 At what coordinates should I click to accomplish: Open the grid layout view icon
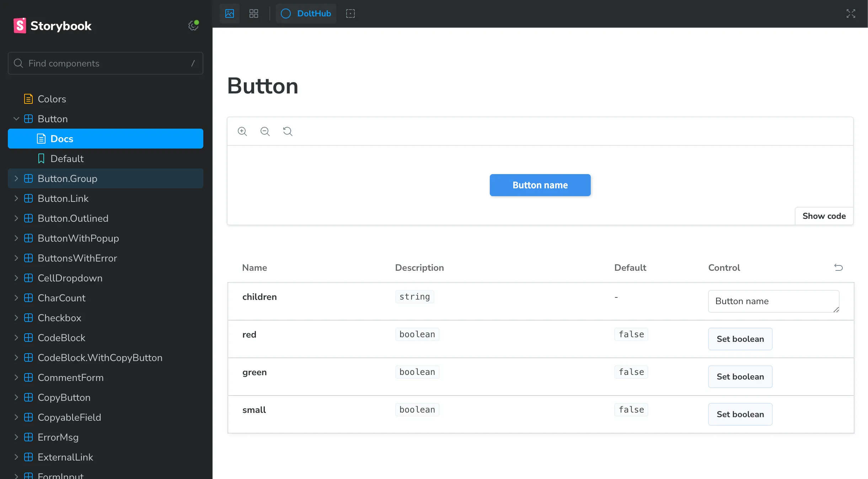(253, 14)
